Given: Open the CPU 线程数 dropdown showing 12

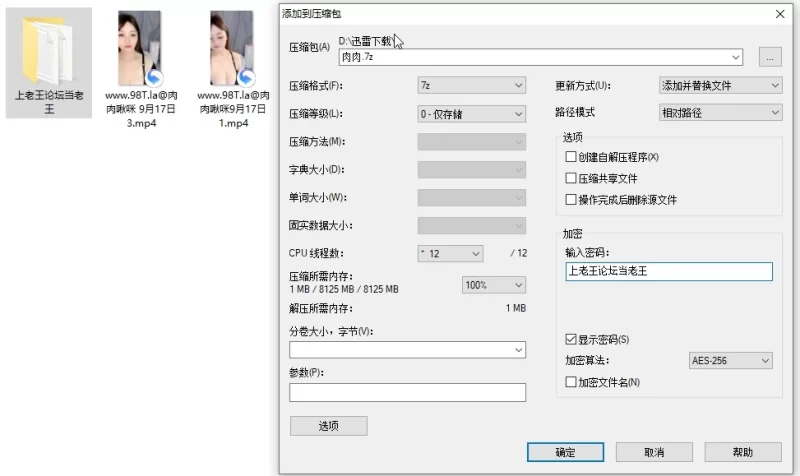Looking at the screenshot, I should [x=450, y=254].
